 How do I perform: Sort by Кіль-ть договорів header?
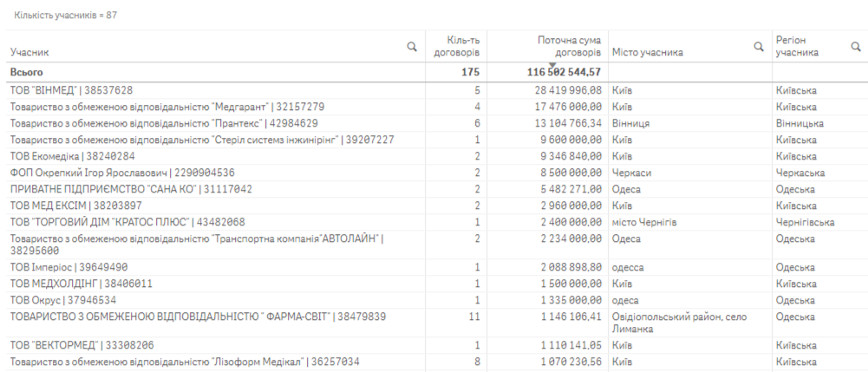coord(457,46)
